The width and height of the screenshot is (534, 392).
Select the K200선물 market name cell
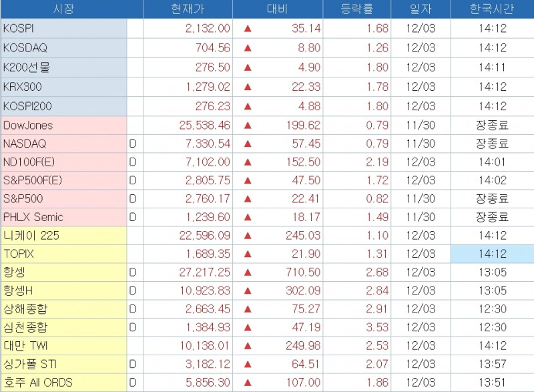pyautogui.click(x=27, y=67)
